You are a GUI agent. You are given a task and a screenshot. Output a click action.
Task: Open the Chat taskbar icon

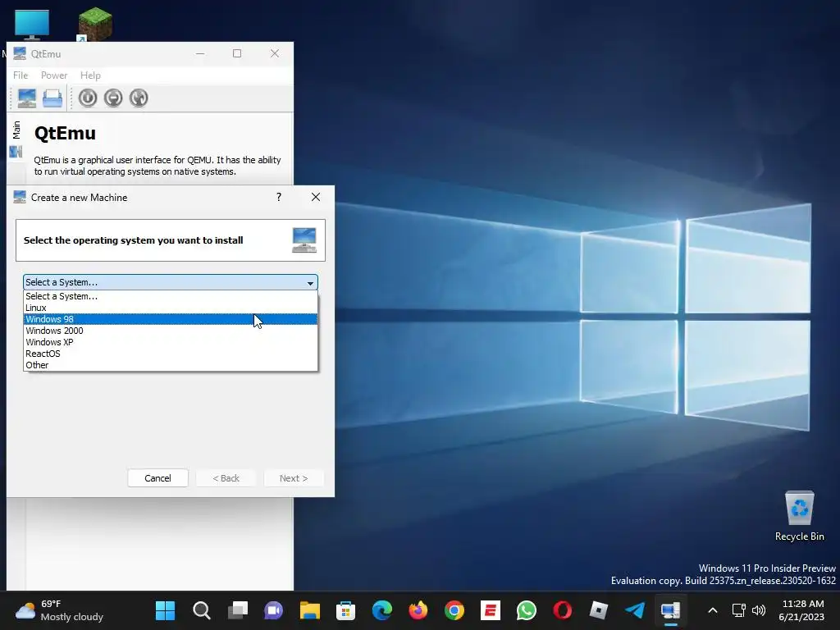click(x=274, y=610)
